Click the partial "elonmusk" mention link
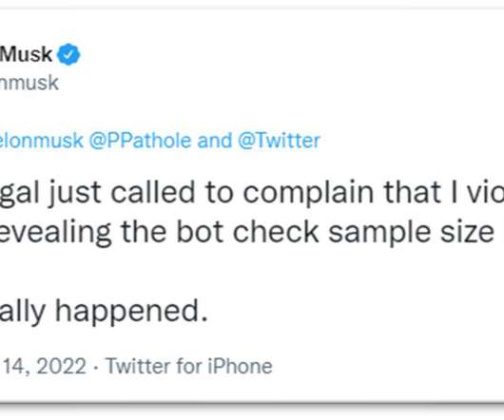504x420 pixels. point(42,141)
